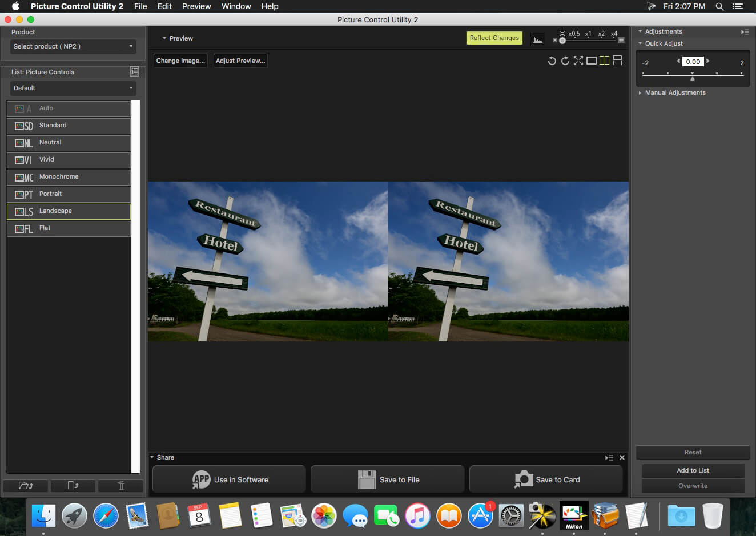Click the export file icon below the list
Screen dimensions: 756x536
click(73, 486)
